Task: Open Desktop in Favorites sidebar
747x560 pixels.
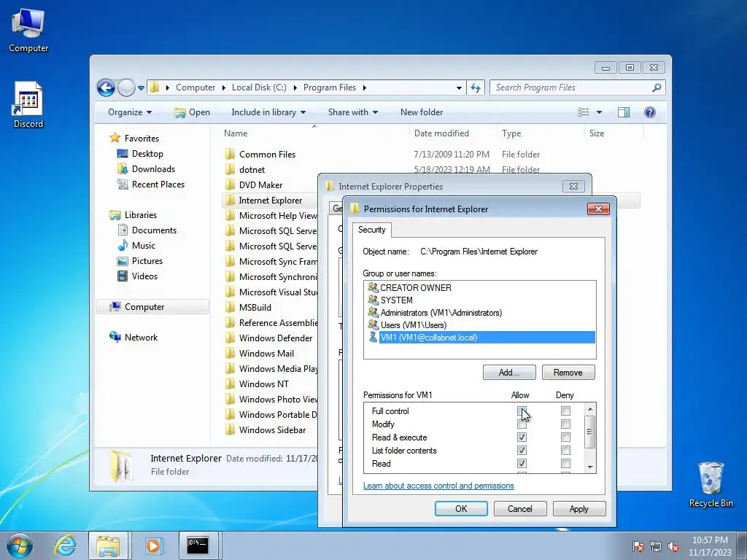Action: coord(147,154)
